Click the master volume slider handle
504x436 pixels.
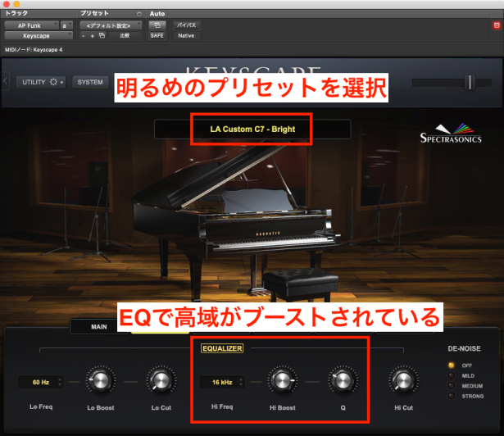469,82
